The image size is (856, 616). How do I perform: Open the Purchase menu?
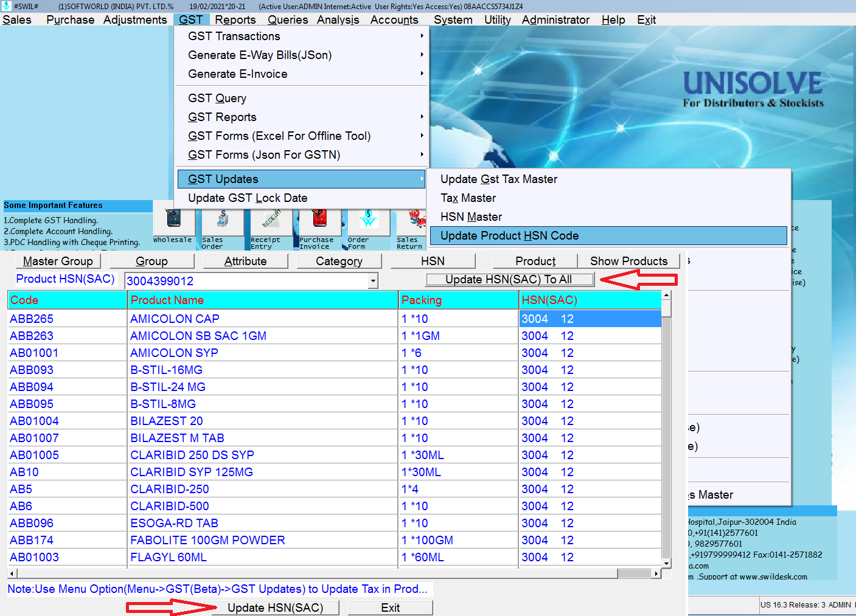point(71,19)
